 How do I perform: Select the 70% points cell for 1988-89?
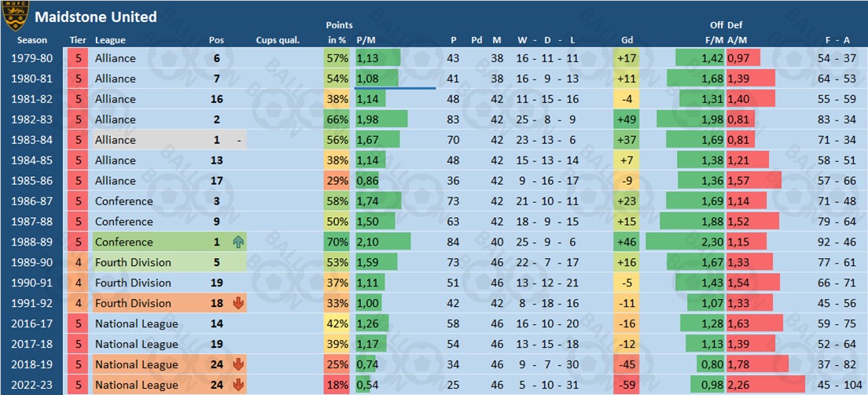pyautogui.click(x=337, y=242)
